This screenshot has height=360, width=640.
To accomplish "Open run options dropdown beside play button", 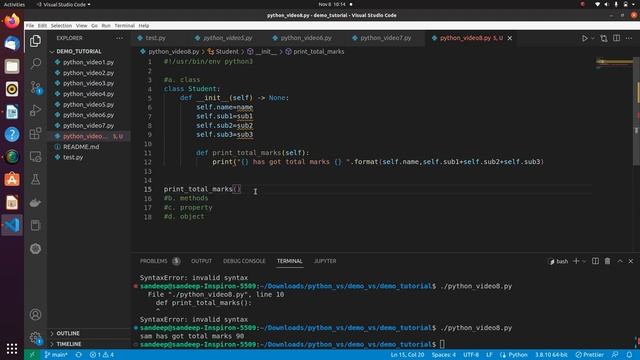I will pyautogui.click(x=593, y=38).
